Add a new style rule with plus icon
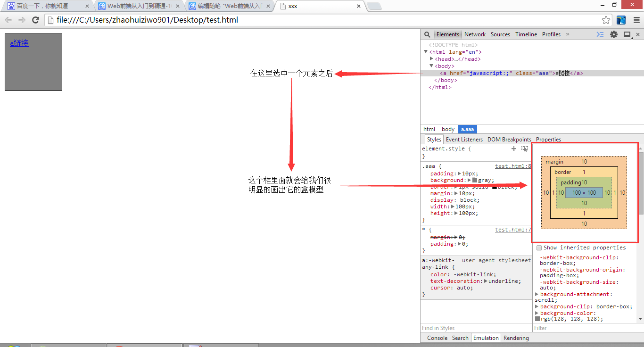 (514, 149)
